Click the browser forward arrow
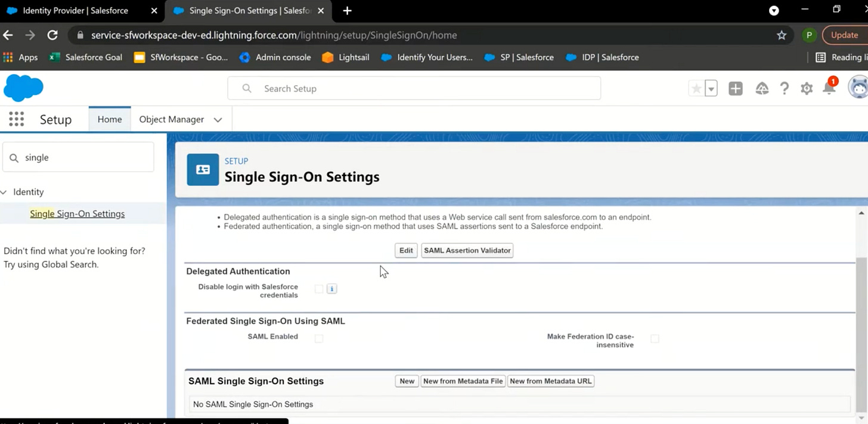Screen dimensions: 868x424 (30, 35)
